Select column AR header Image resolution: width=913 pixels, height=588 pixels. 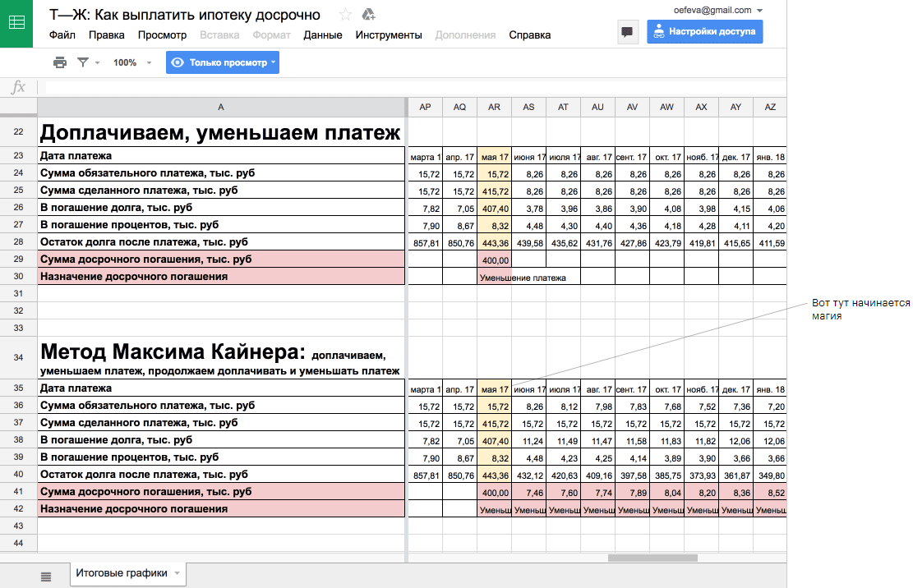(x=494, y=108)
